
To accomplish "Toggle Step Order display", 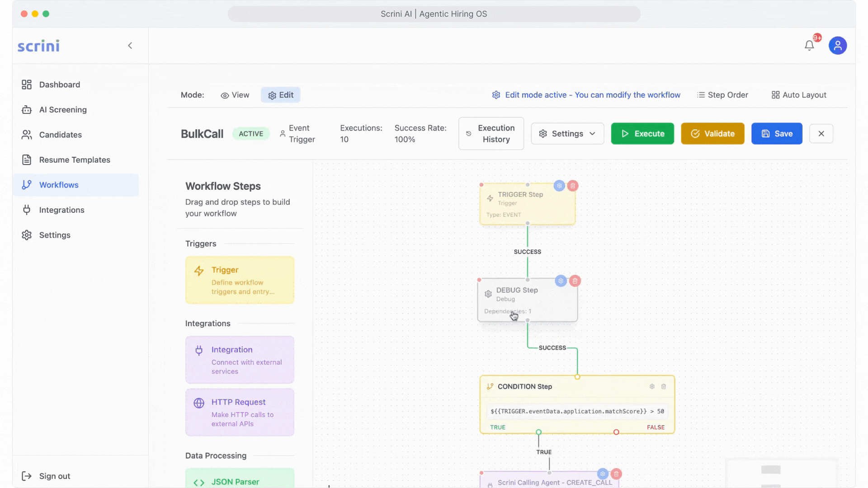I will pos(722,95).
